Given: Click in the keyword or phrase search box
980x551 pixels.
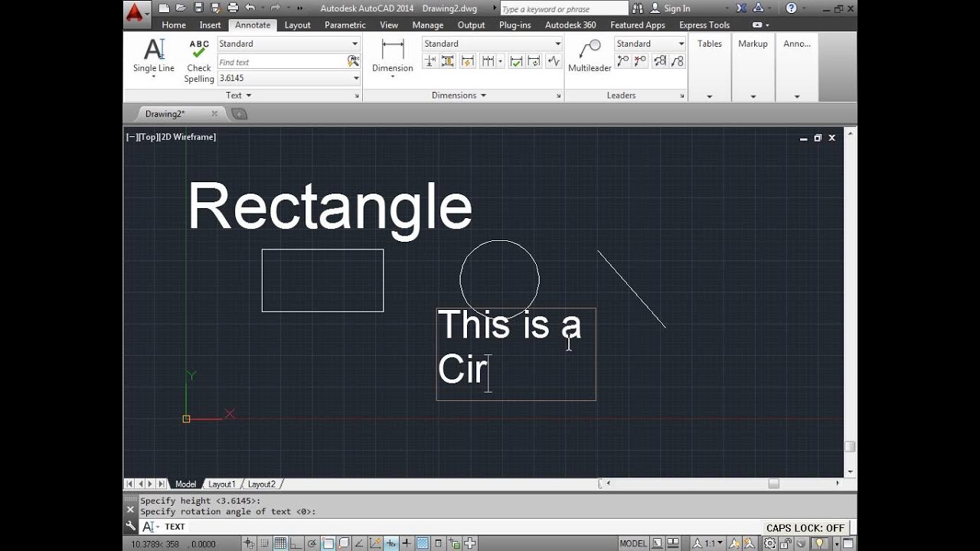Looking at the screenshot, I should pyautogui.click(x=563, y=9).
